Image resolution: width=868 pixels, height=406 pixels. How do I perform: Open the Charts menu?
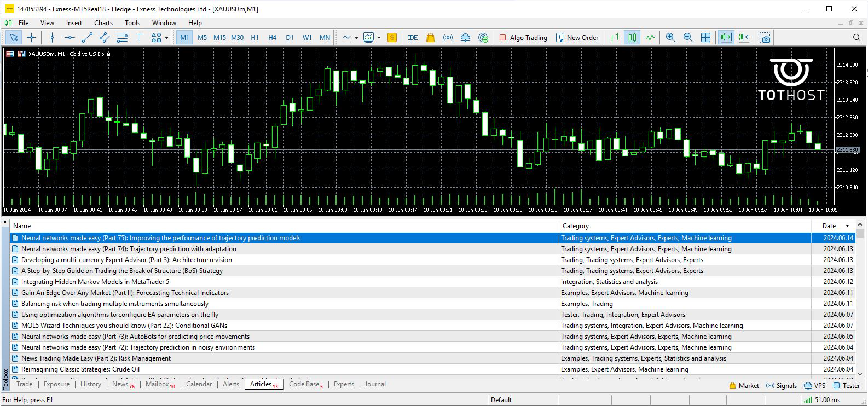(103, 23)
